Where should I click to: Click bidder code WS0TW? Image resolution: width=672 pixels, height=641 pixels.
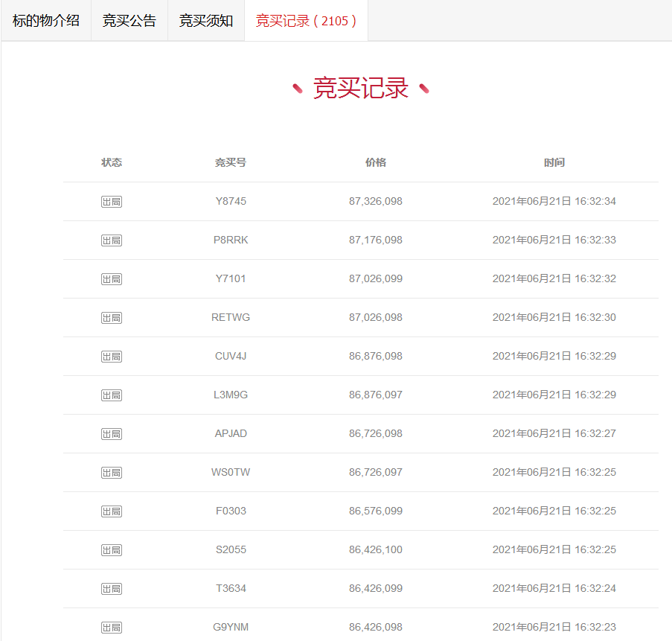(x=230, y=472)
